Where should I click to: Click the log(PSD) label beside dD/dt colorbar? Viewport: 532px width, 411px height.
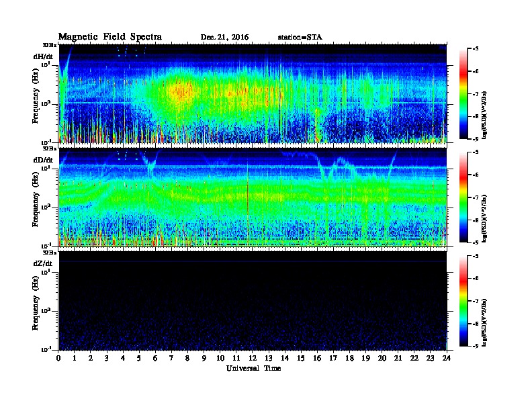coord(484,219)
